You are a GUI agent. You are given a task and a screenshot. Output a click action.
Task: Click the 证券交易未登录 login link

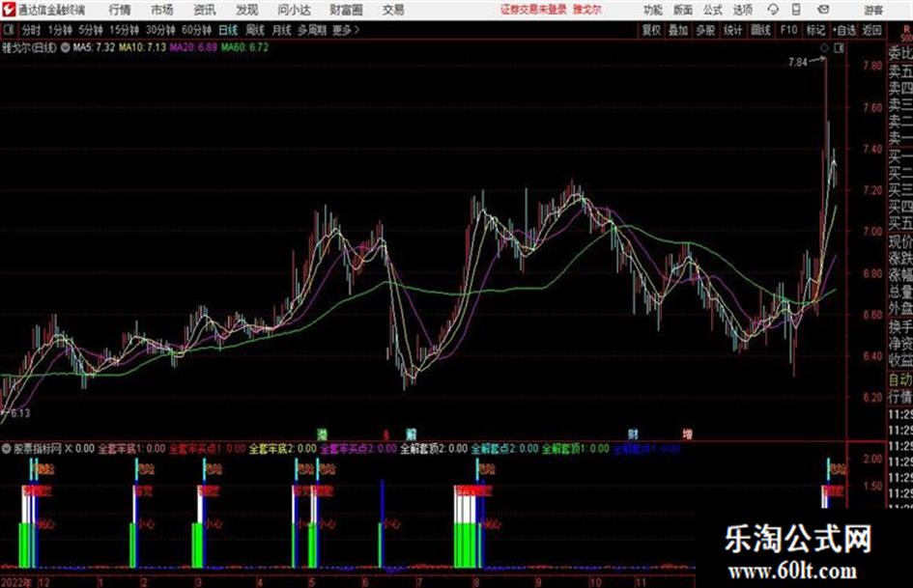click(533, 10)
